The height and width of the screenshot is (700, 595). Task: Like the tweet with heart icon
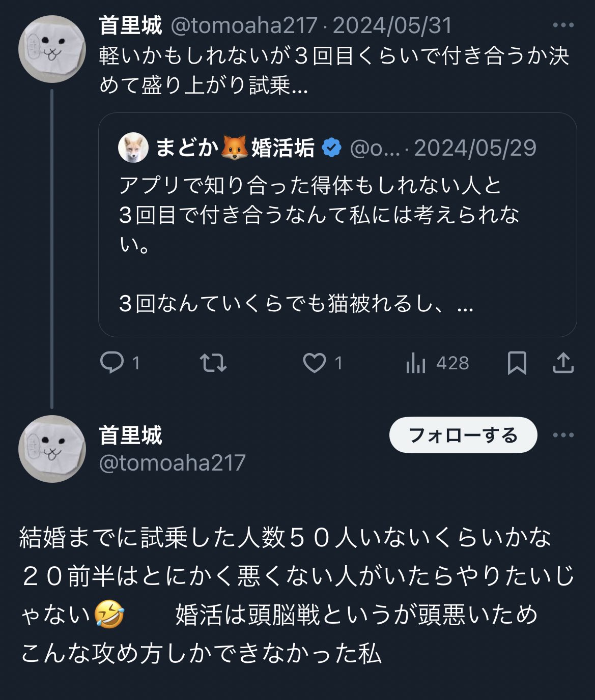[314, 363]
